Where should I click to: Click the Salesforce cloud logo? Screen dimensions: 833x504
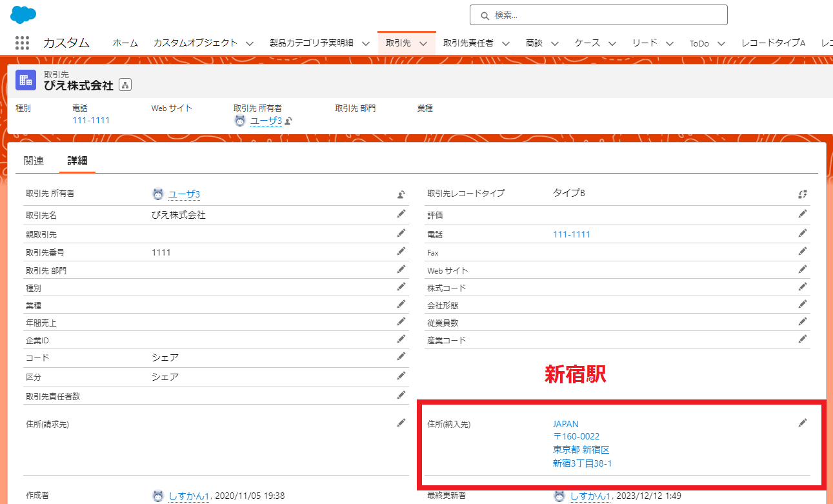pyautogui.click(x=23, y=14)
